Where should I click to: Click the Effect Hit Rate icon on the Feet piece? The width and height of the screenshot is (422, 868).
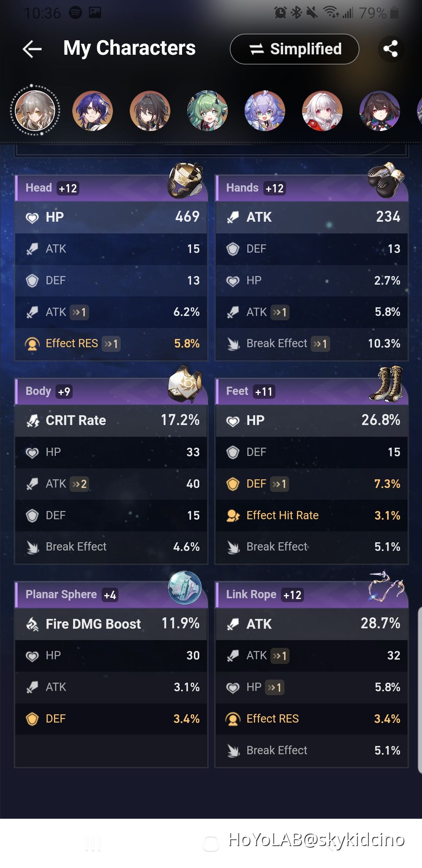coord(233,515)
